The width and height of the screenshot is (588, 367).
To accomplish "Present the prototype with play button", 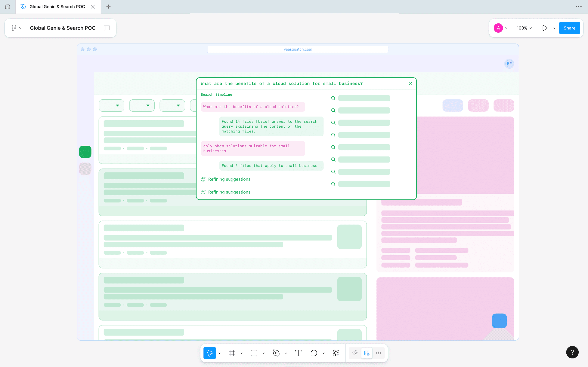I will pos(545,28).
